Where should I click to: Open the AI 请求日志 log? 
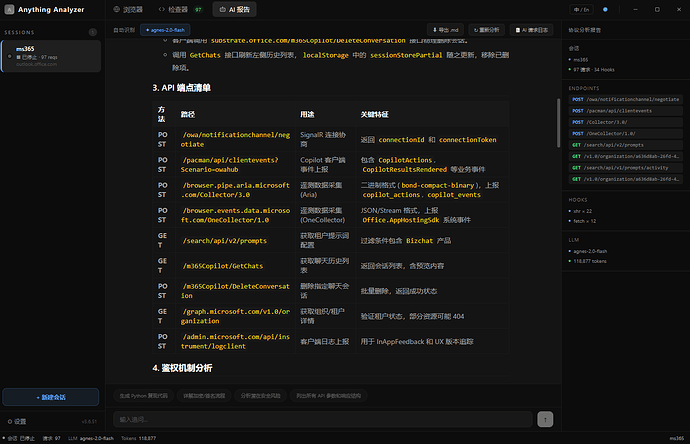pos(532,30)
